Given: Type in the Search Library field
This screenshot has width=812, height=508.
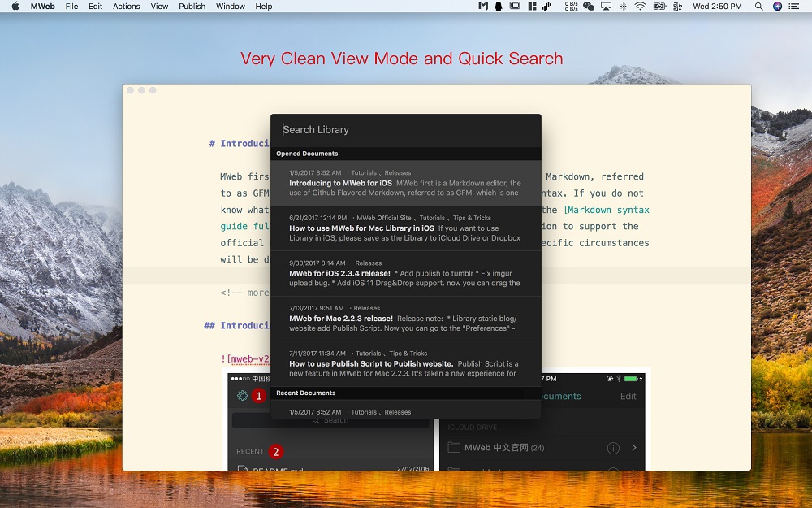Looking at the screenshot, I should pos(406,129).
